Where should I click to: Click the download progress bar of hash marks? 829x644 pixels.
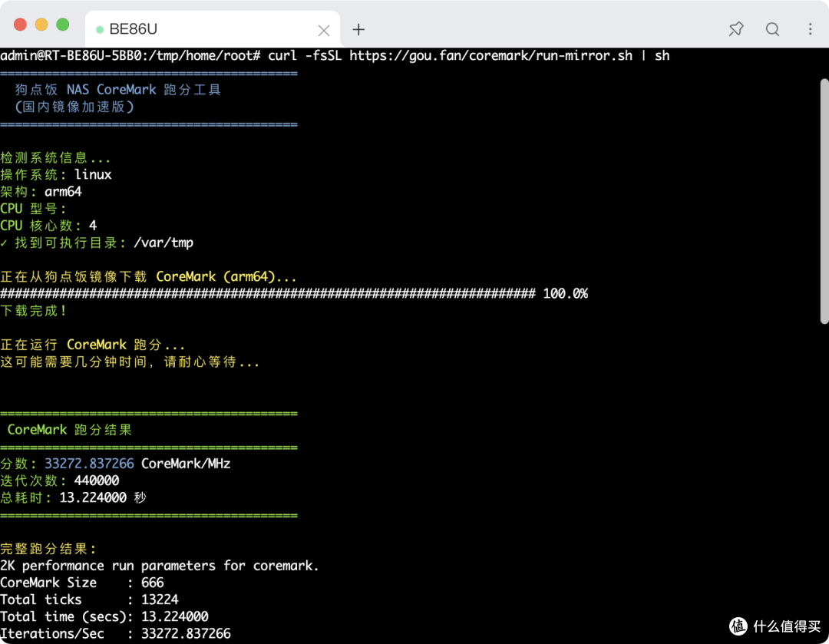pyautogui.click(x=268, y=294)
